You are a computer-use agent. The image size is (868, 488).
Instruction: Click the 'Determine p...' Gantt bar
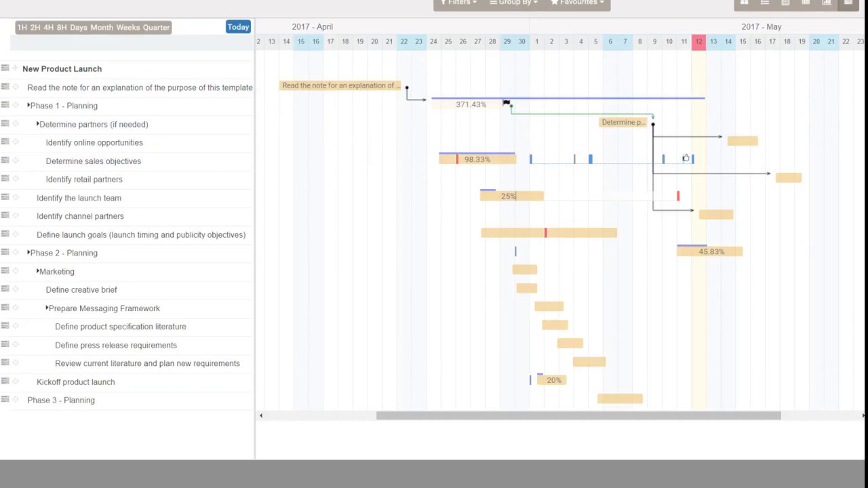623,122
